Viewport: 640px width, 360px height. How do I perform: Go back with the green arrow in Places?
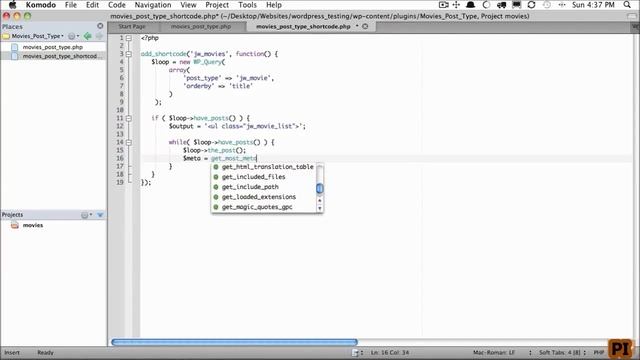click(x=87, y=36)
